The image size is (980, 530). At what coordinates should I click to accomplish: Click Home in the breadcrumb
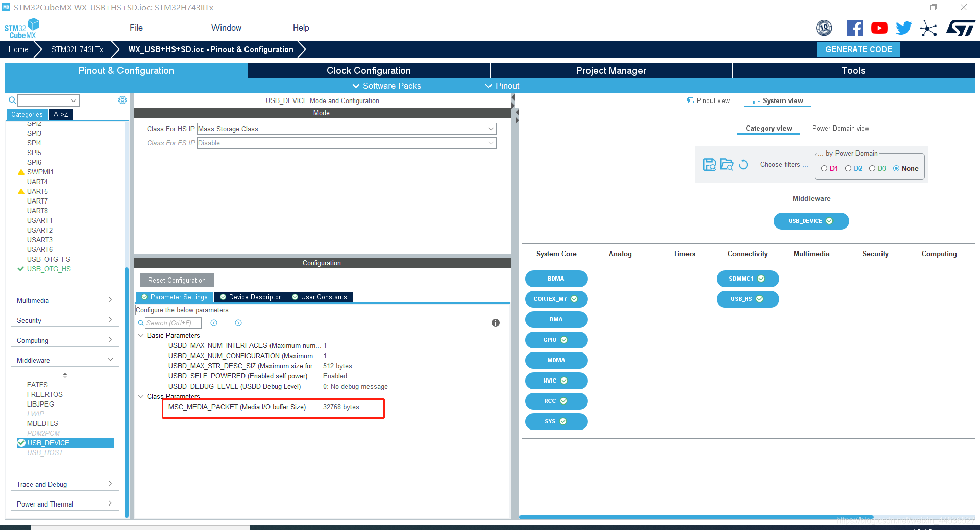pos(18,49)
